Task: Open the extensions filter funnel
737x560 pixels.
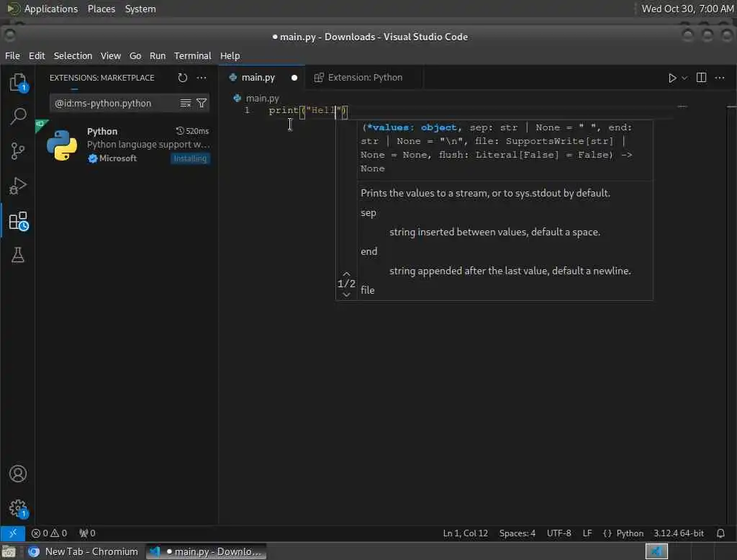Action: [x=202, y=103]
